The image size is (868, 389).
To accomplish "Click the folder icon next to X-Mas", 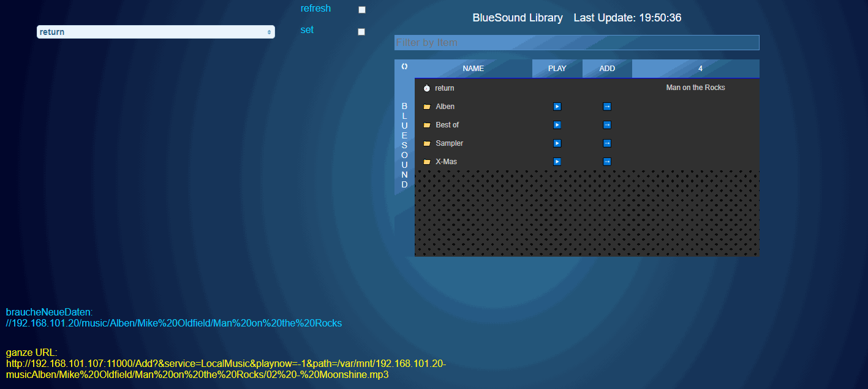I will (427, 162).
